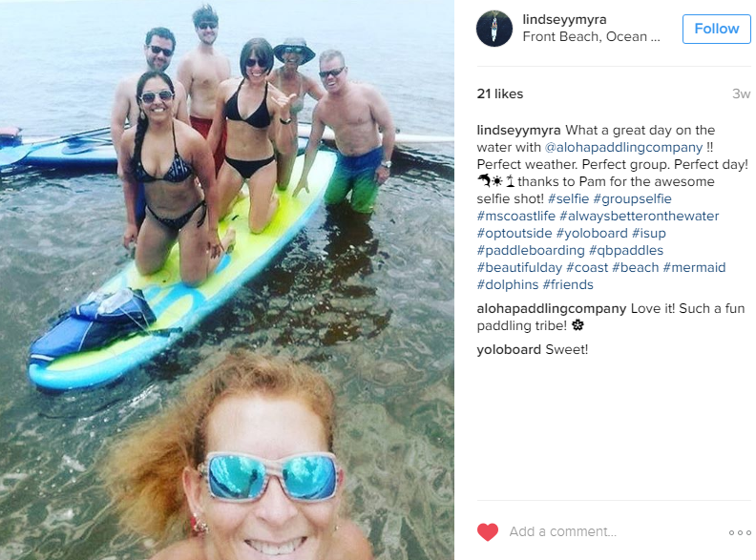View the 21 likes list
The width and height of the screenshot is (756, 560).
coord(500,94)
